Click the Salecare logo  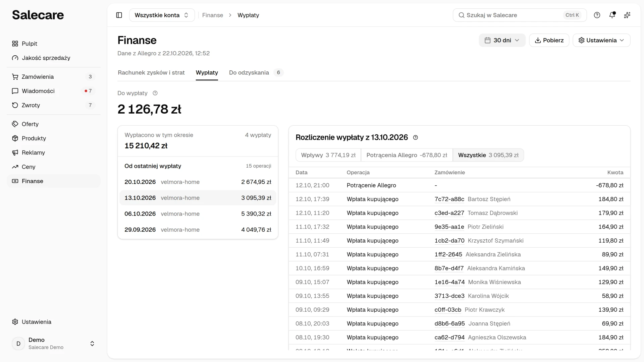point(38,15)
